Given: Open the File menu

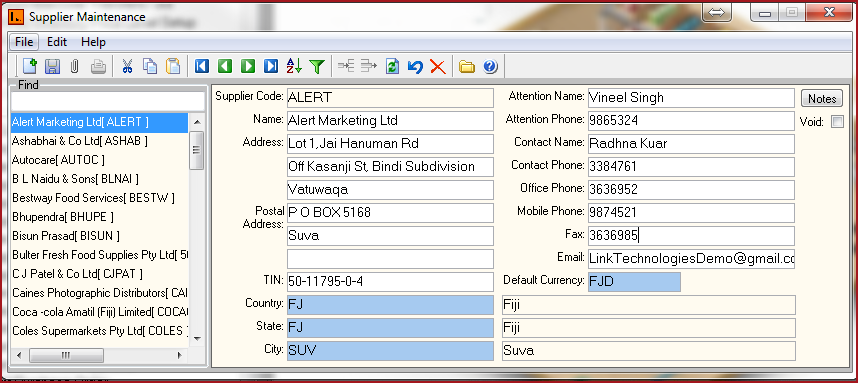Looking at the screenshot, I should (x=24, y=42).
